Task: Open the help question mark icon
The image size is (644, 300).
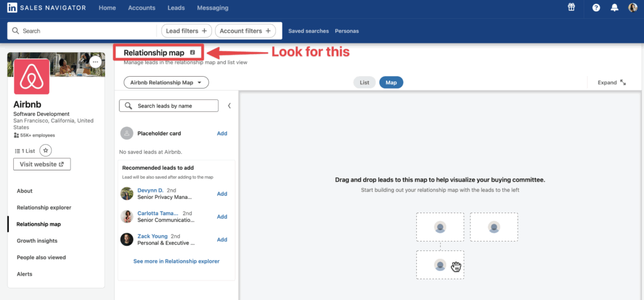Action: click(x=596, y=8)
